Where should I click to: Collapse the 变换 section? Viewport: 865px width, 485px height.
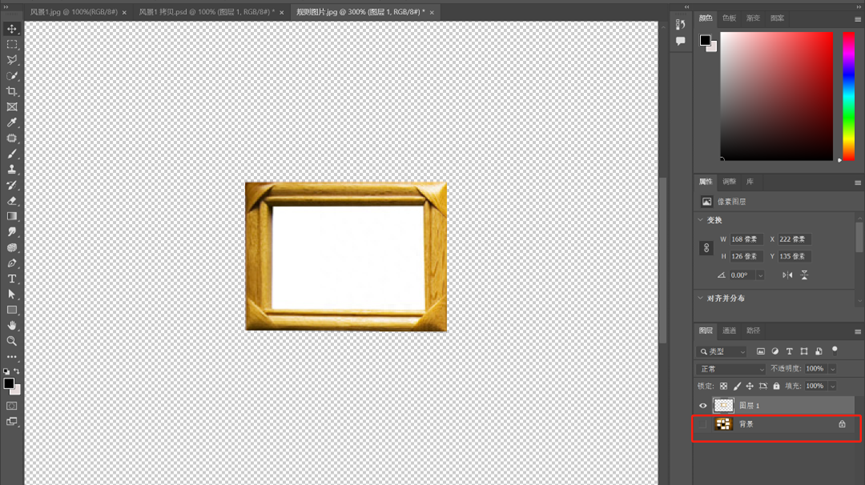point(700,220)
